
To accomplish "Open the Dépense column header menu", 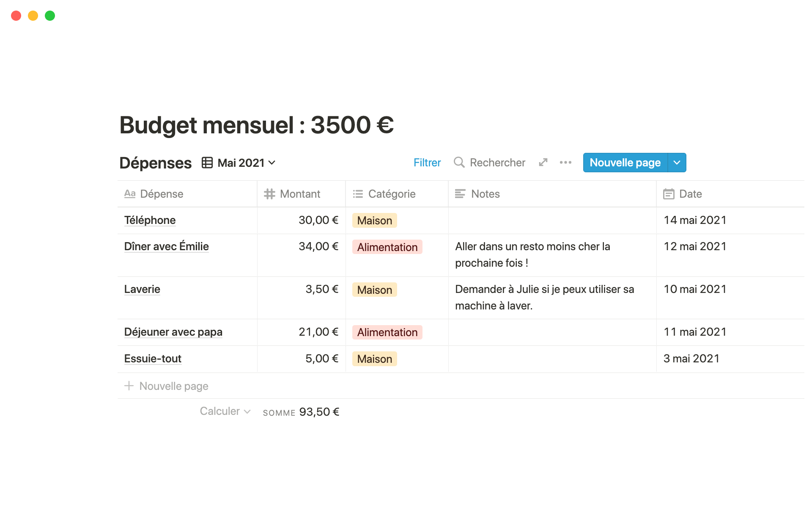I will click(162, 194).
